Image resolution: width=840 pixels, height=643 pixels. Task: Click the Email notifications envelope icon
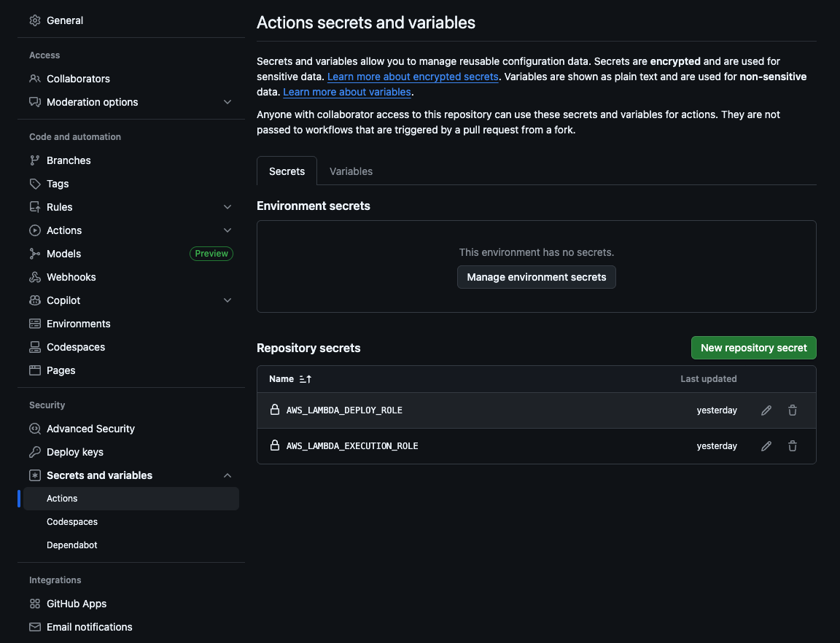click(x=34, y=627)
